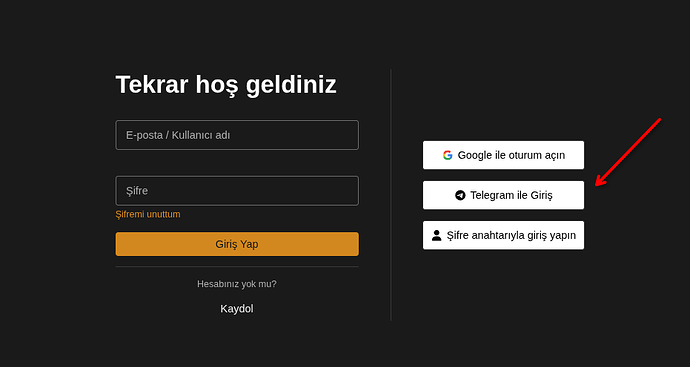Focus the Şifre password field
This screenshot has width=690, height=367.
(x=237, y=191)
